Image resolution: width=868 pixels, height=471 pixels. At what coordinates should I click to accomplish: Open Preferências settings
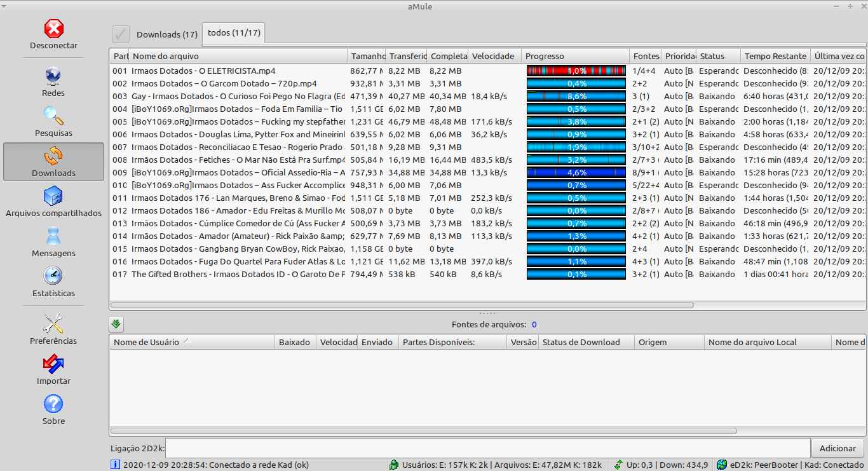coord(53,325)
